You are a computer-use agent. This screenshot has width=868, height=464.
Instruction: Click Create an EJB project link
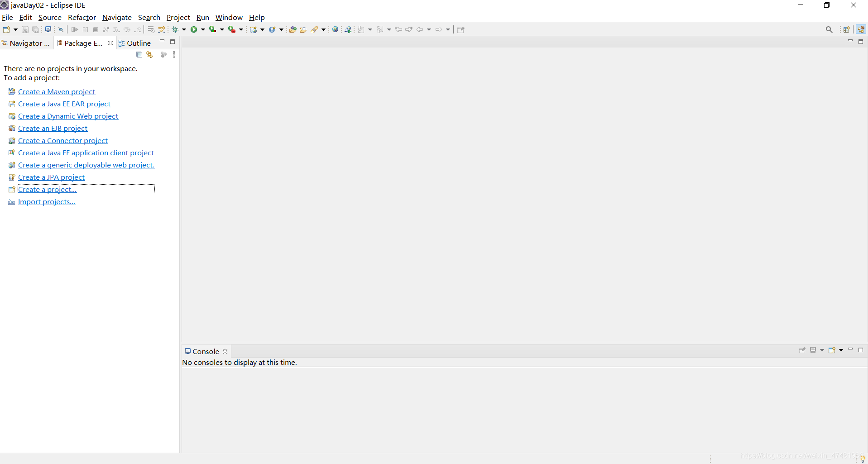click(53, 129)
